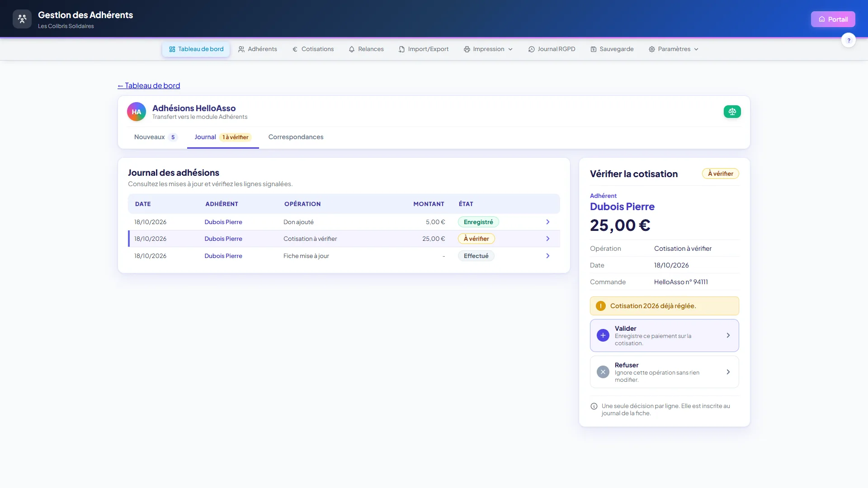Click the info icon near decision note
868x488 pixels.
coord(594,406)
